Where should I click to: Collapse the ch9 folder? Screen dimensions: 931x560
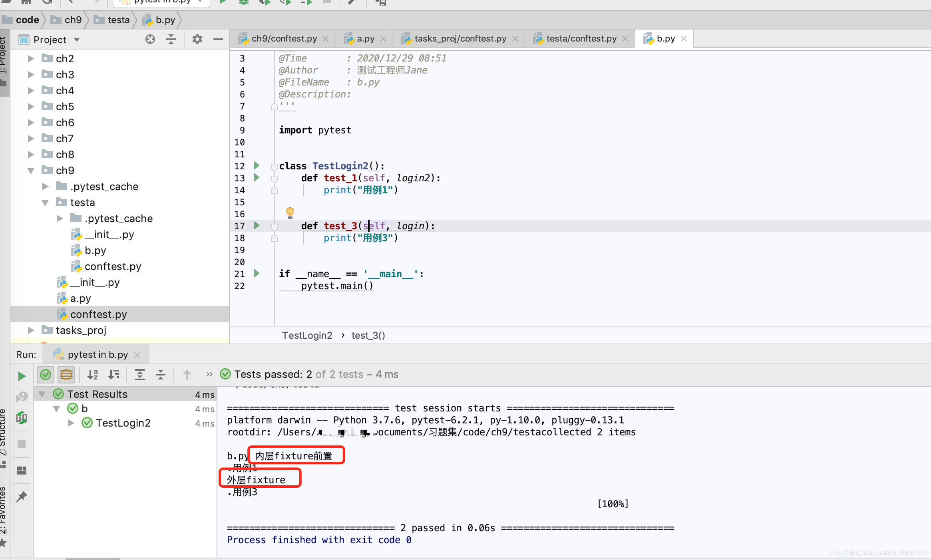(x=31, y=171)
